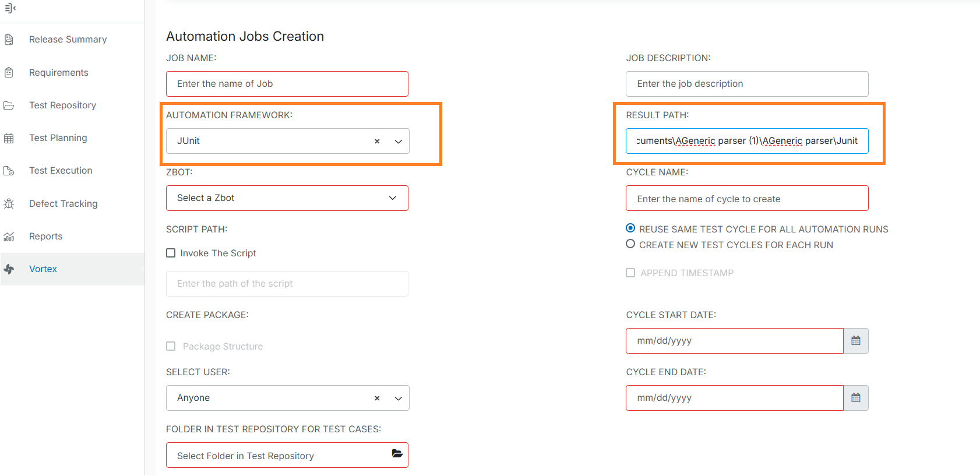Open Test Execution from the sidebar
The width and height of the screenshot is (980, 476).
tap(61, 171)
